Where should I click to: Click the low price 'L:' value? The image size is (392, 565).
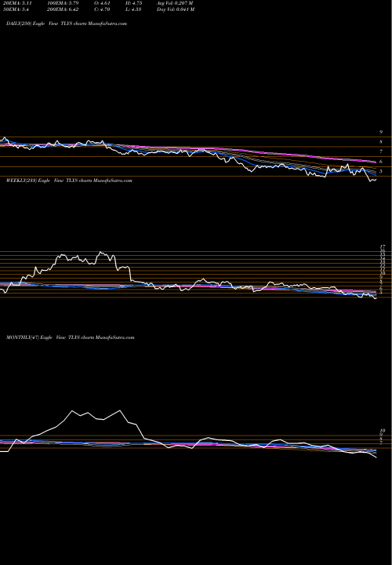click(x=133, y=9)
